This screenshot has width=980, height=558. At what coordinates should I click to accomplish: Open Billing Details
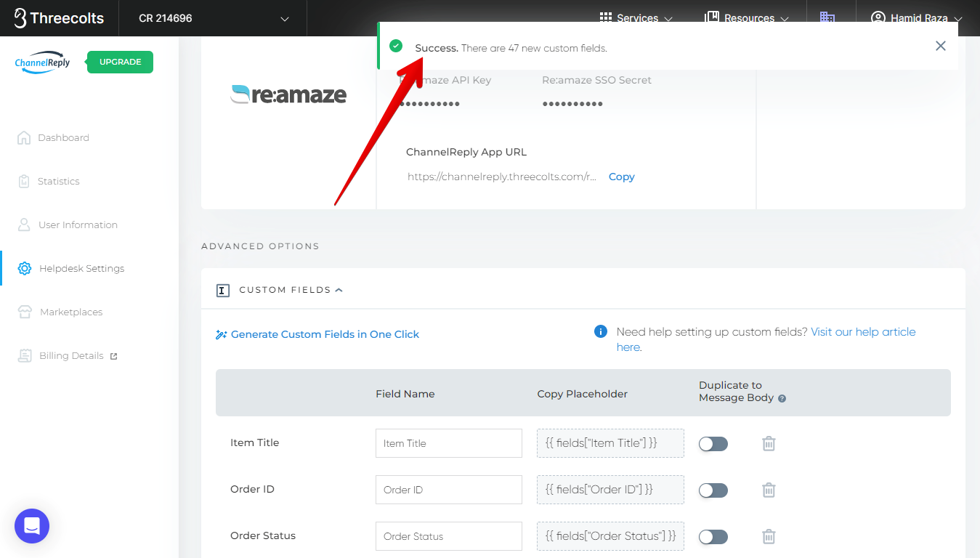click(x=71, y=355)
